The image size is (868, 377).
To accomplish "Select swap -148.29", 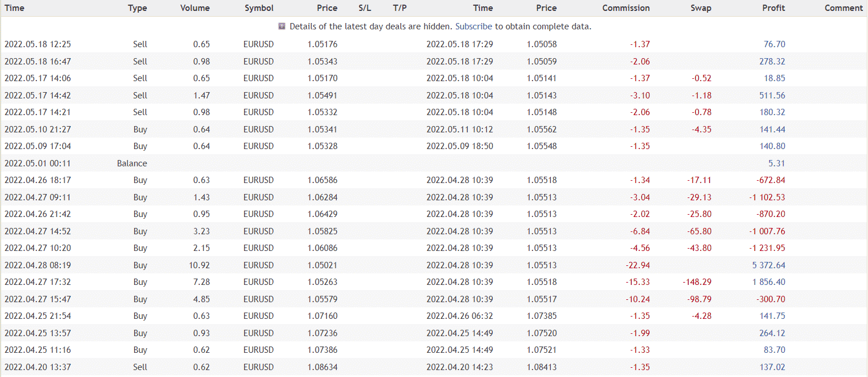I will pyautogui.click(x=697, y=282).
